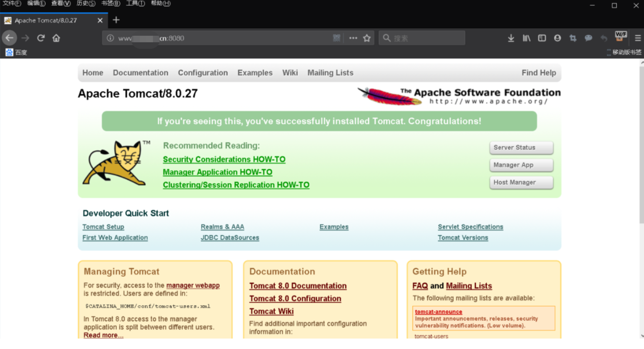Open Mailing Lists in the nav bar
Image resolution: width=644 pixels, height=349 pixels.
[330, 73]
